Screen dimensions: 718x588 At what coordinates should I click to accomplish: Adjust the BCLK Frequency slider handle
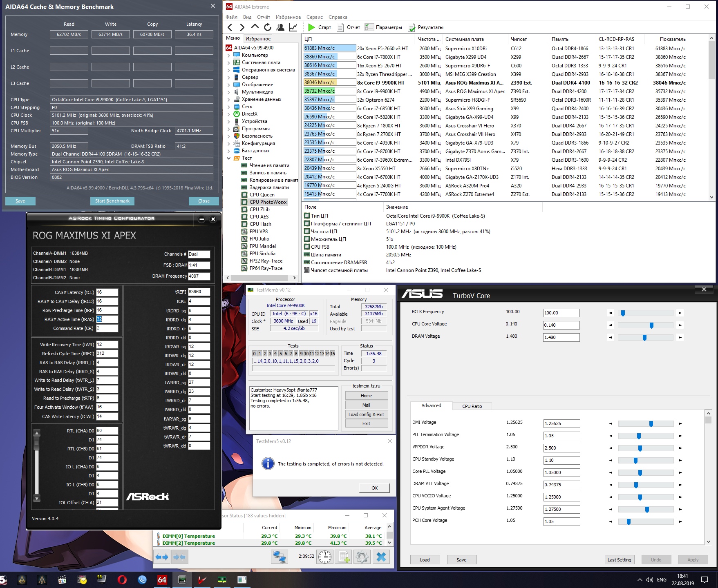623,313
